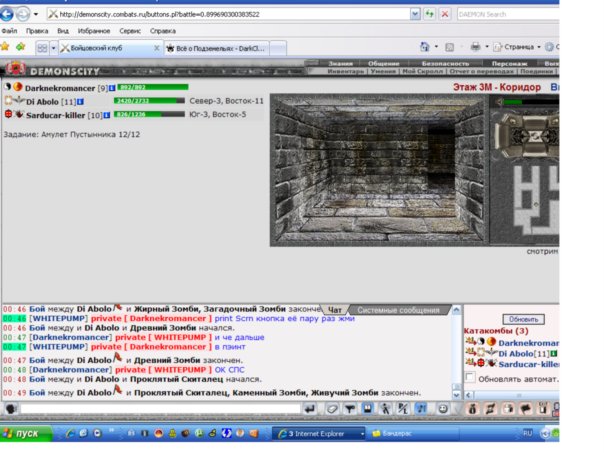
Task: Open the Общение game menu
Action: click(383, 64)
